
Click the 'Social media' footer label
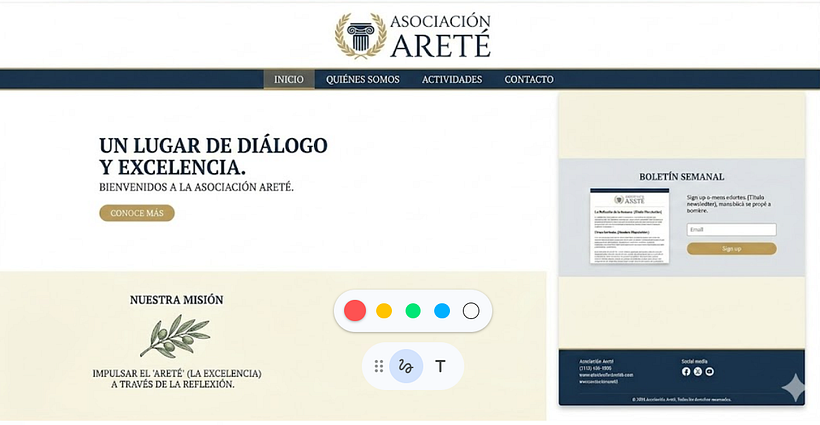[694, 361]
